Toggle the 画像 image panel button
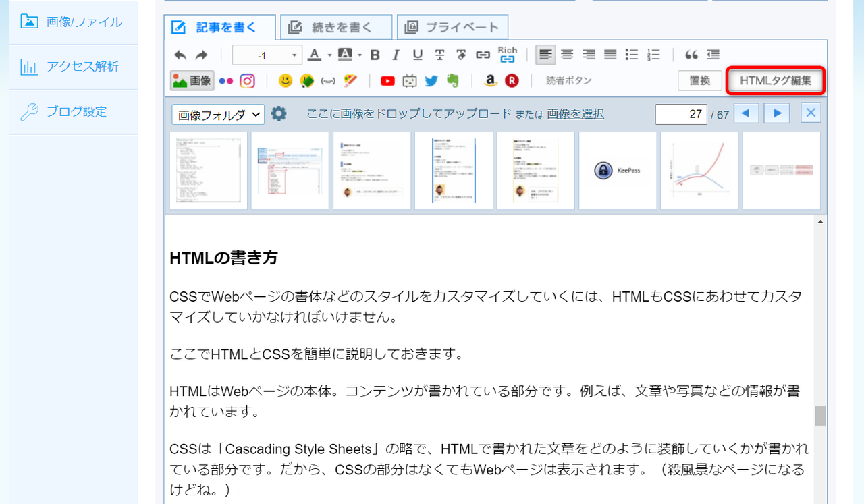864x504 pixels. (192, 81)
